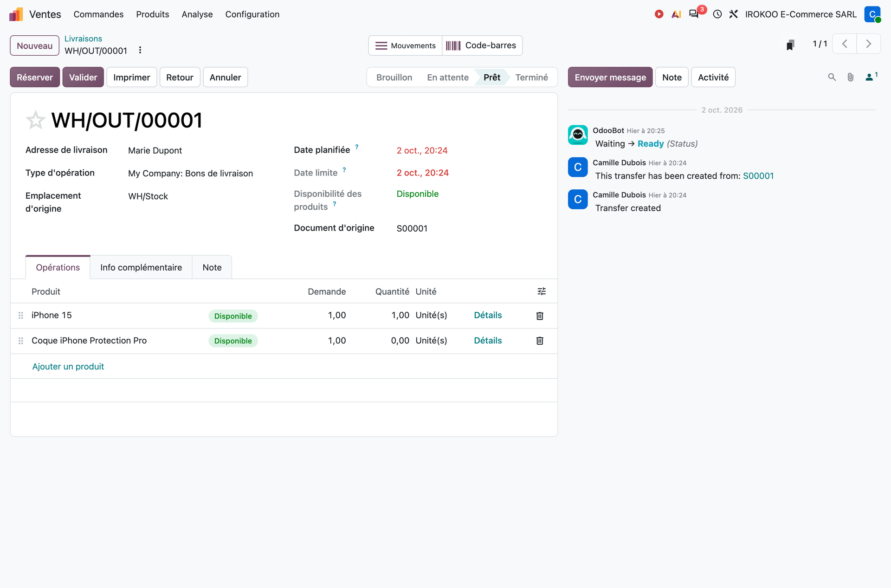
Task: Click the Livraisons breadcrumb link
Action: coord(83,39)
